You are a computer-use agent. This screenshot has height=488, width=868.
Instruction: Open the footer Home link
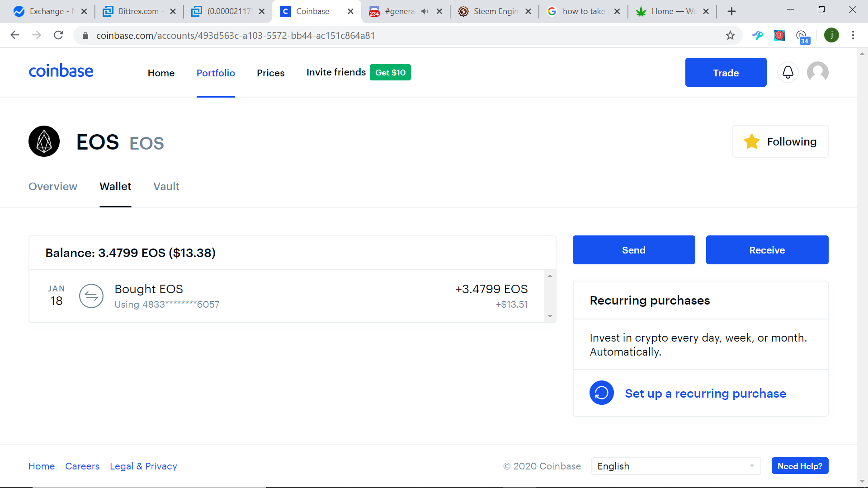pyautogui.click(x=42, y=466)
